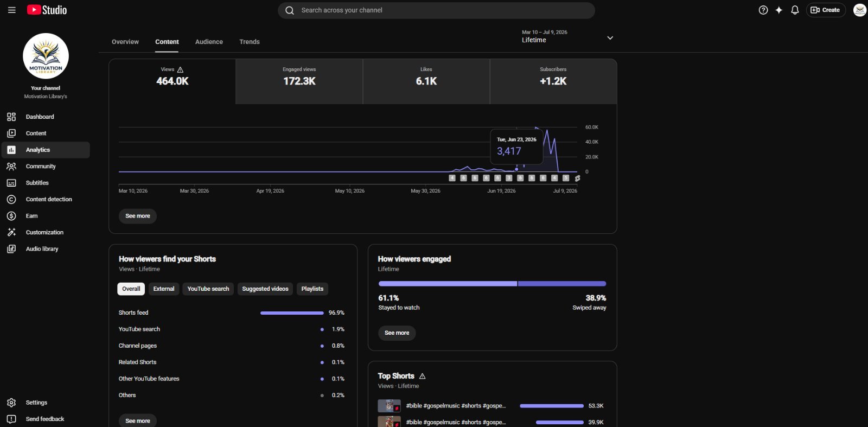Select the YouTube search filter chip
The width and height of the screenshot is (868, 427).
[208, 289]
